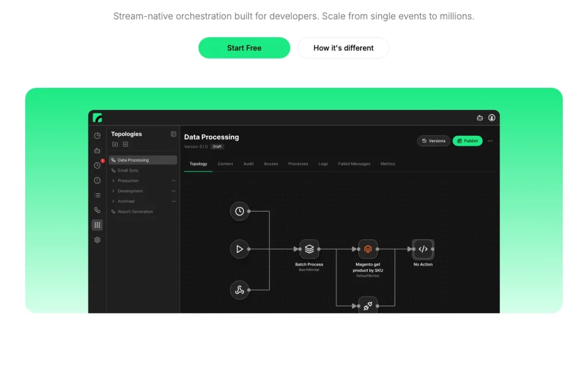
Task: Open the dashboard pie chart sidebar icon
Action: (97, 136)
